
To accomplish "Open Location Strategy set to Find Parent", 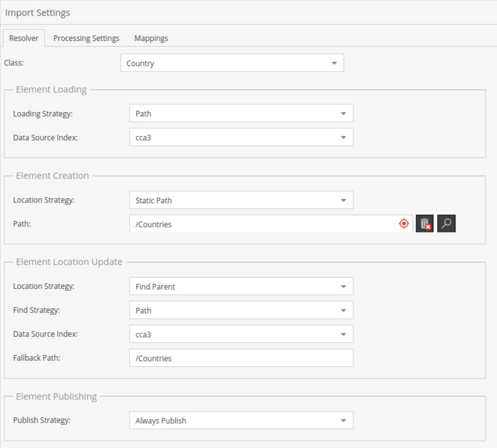I will [241, 287].
